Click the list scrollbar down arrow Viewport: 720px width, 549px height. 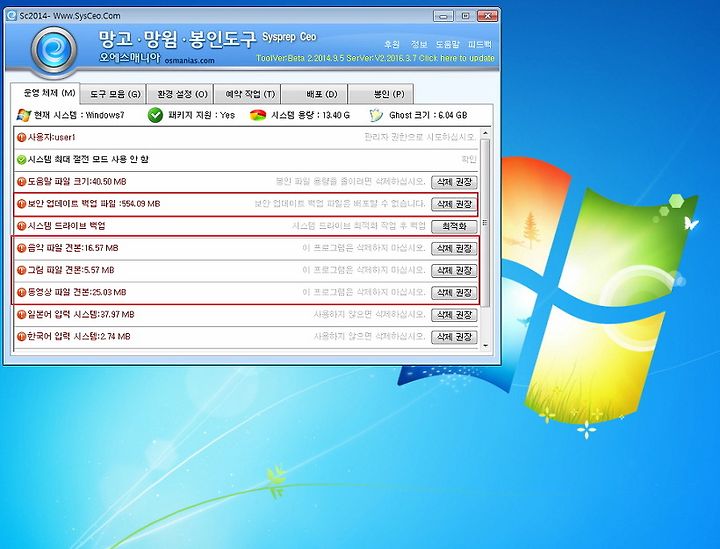tap(485, 346)
